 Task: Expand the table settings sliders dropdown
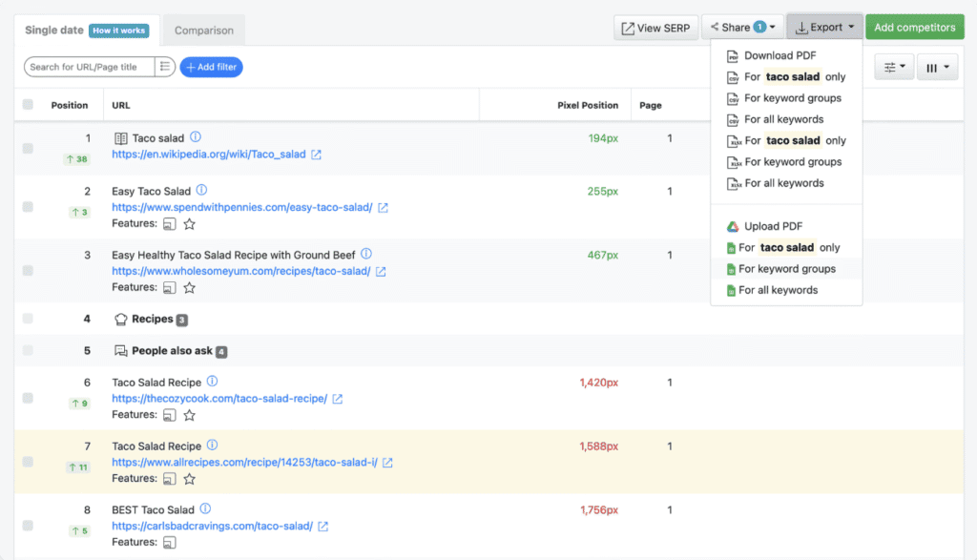pyautogui.click(x=895, y=67)
